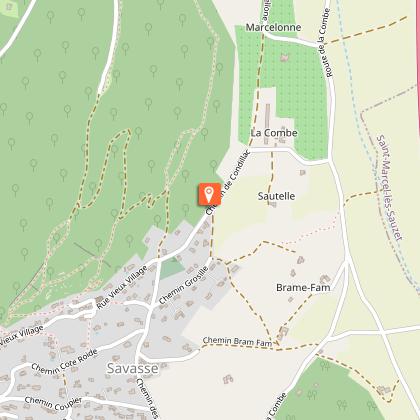
Task: Select the Sautelle place name
Action: [x=276, y=196]
